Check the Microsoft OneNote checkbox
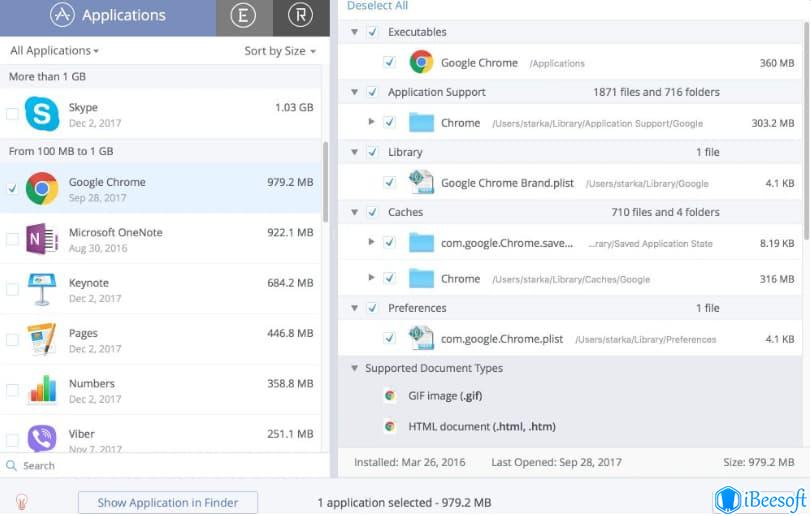Image resolution: width=811 pixels, height=516 pixels. tap(12, 239)
